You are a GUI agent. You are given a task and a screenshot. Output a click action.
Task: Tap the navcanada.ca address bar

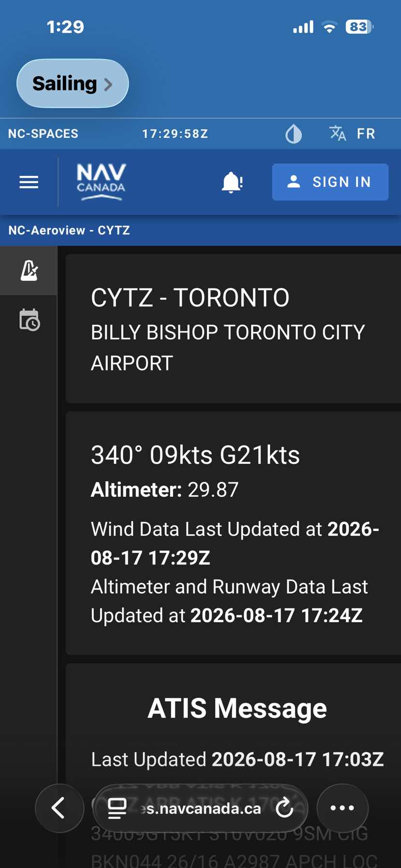(200, 808)
